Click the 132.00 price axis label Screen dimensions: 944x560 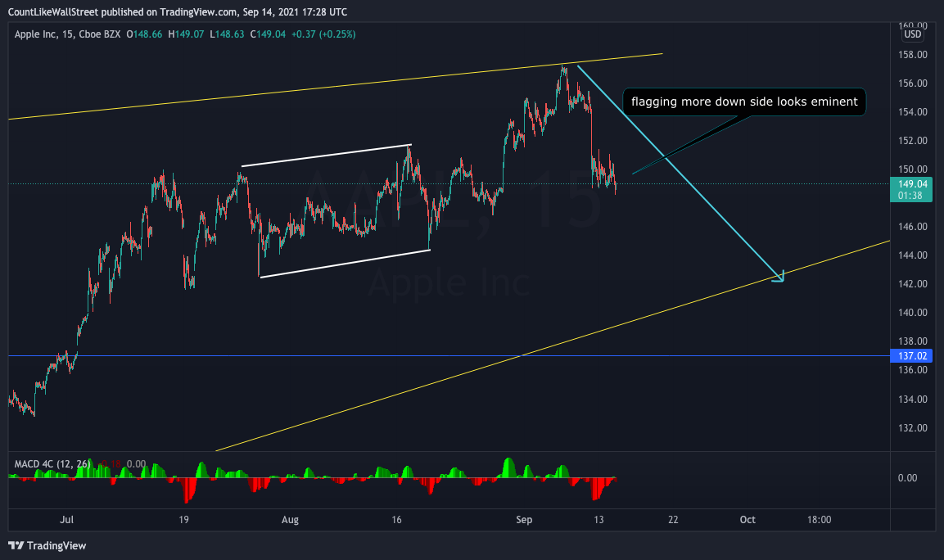[913, 428]
